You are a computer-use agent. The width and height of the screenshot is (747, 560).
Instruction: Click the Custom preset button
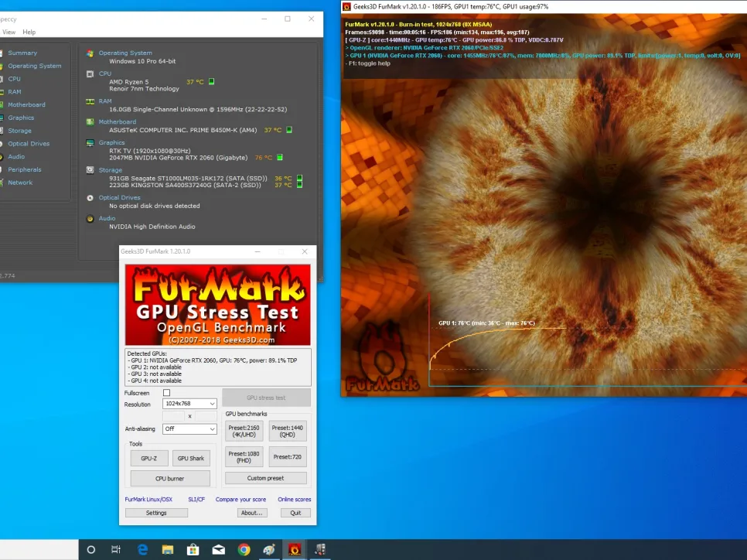tap(266, 478)
